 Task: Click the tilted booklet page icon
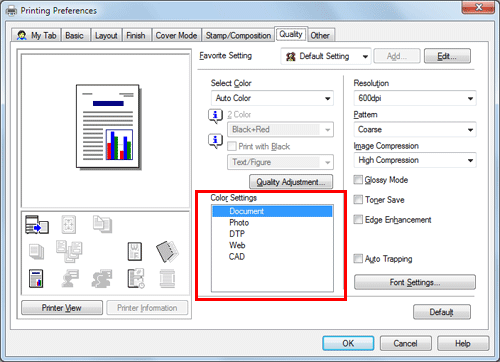point(167,251)
